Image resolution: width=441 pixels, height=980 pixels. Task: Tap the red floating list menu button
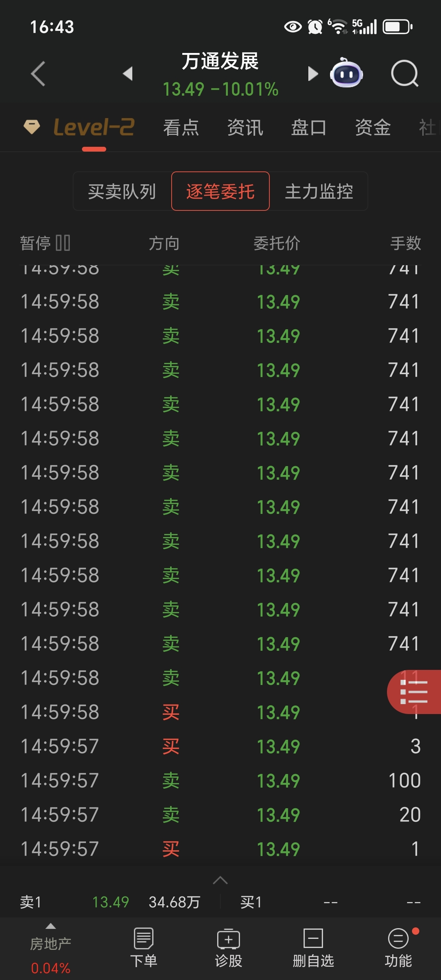click(x=414, y=692)
